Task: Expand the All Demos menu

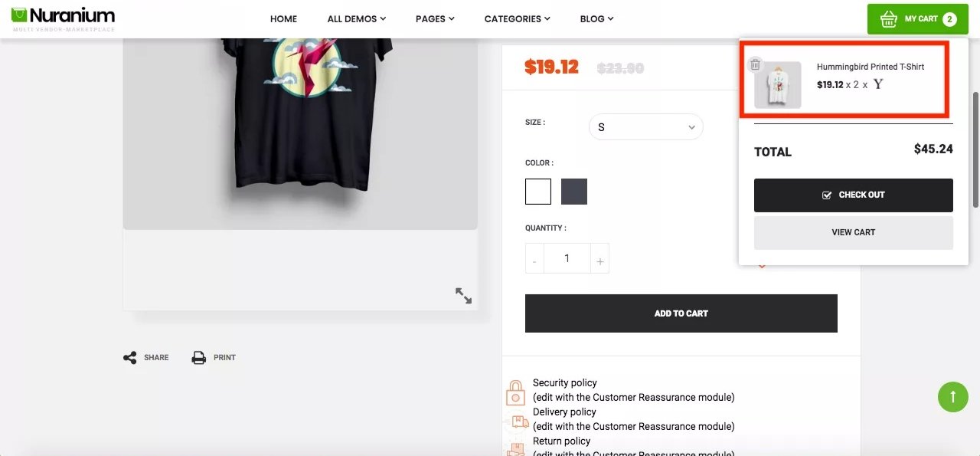Action: (356, 19)
